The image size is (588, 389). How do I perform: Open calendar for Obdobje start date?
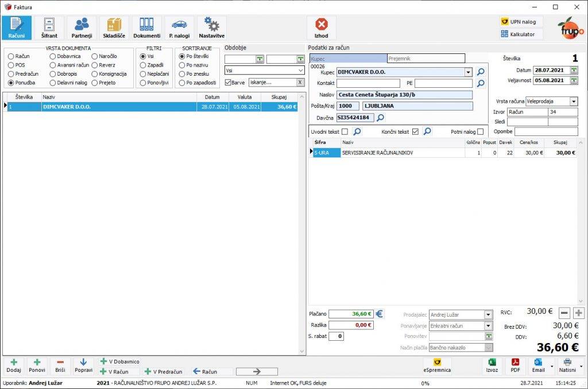[x=260, y=59]
